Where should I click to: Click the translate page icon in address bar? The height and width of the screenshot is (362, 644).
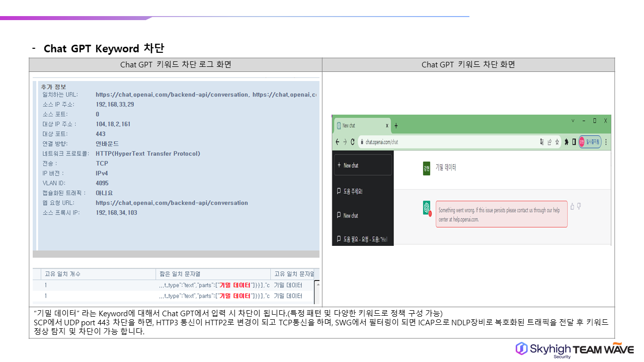[x=541, y=142]
